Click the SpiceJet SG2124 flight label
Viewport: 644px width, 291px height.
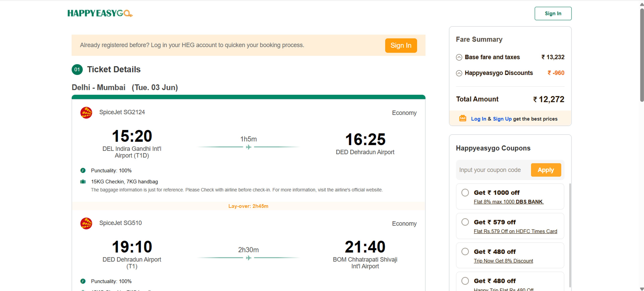click(x=122, y=112)
